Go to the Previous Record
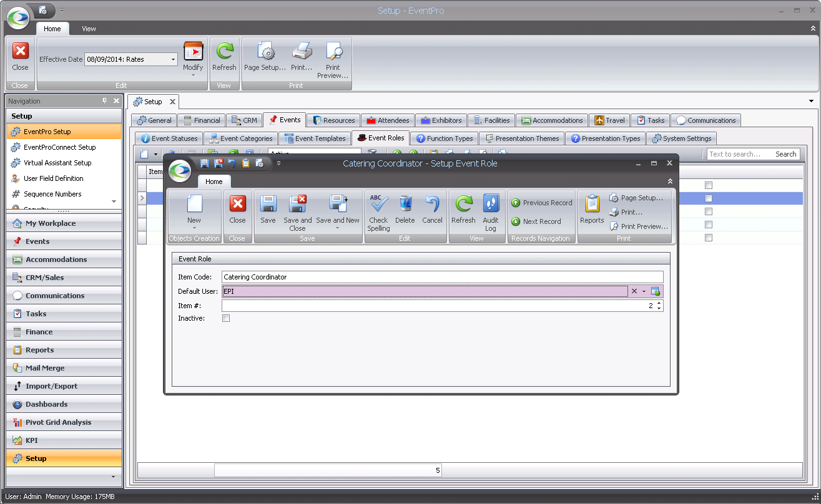 pos(541,203)
